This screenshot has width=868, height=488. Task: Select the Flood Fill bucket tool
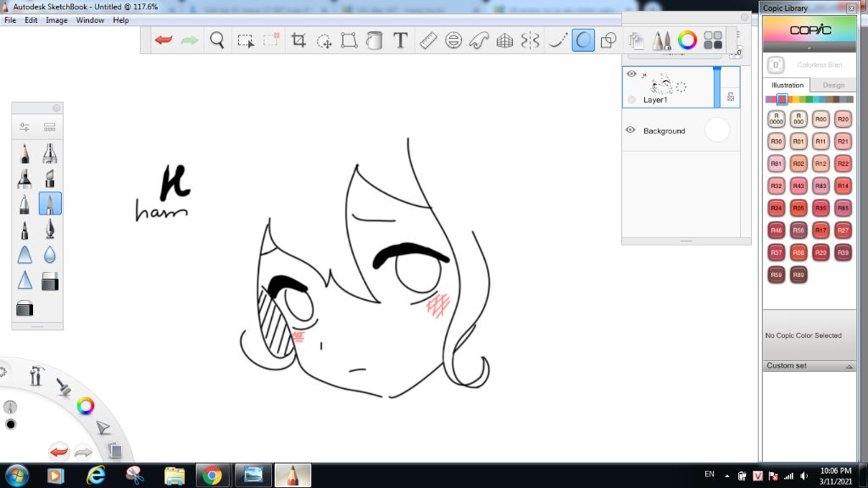374,41
